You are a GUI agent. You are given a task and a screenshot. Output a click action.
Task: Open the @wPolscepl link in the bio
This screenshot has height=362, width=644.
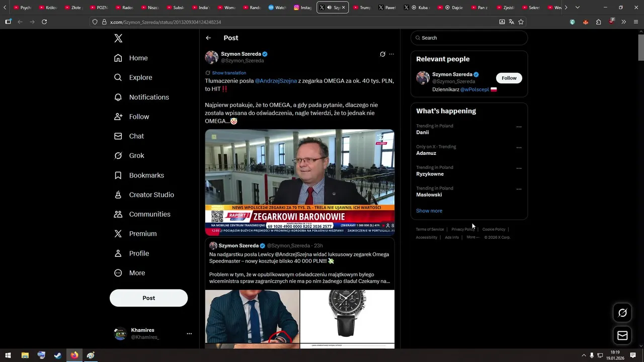click(474, 89)
